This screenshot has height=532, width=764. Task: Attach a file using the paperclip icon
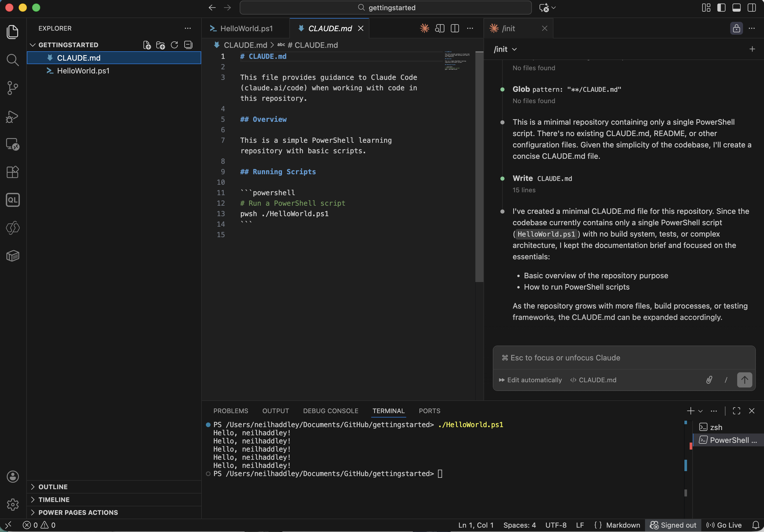[x=709, y=380]
